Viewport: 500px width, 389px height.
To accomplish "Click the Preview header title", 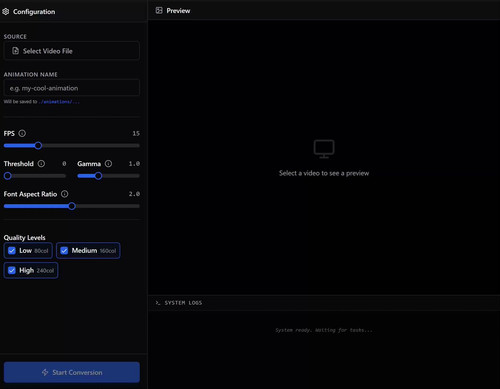I will pos(178,11).
